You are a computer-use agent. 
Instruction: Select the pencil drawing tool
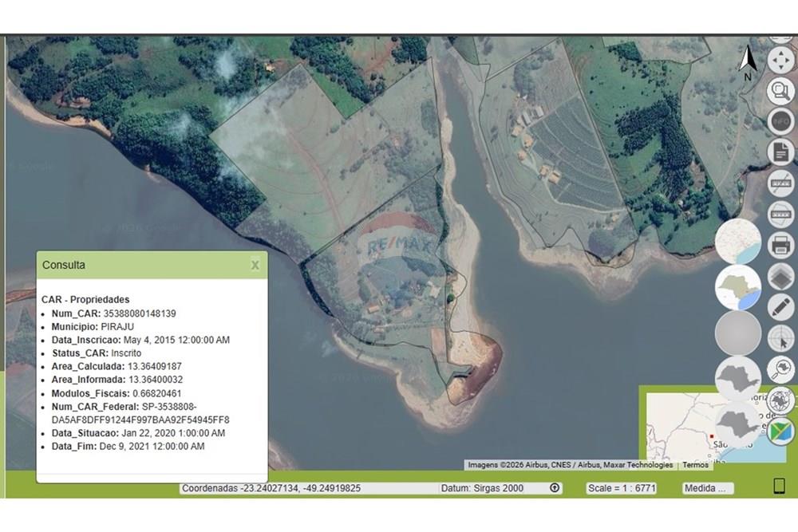[780, 308]
